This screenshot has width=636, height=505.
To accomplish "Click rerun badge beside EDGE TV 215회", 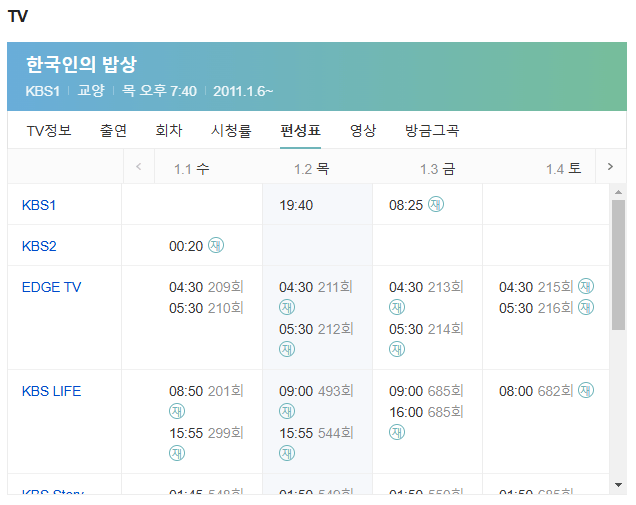I will 586,286.
